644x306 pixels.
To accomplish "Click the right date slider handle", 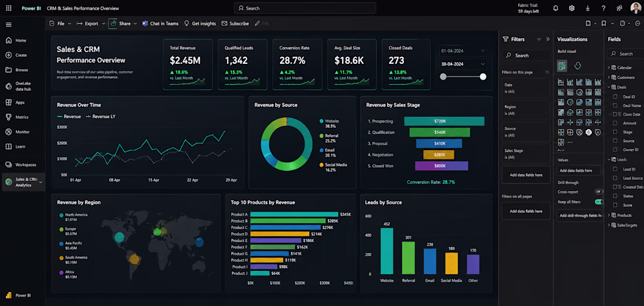I will tap(483, 76).
